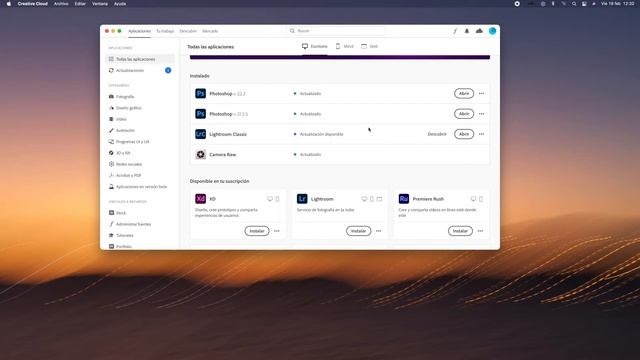
Task: Select the Escritorio platform tab
Action: (315, 47)
